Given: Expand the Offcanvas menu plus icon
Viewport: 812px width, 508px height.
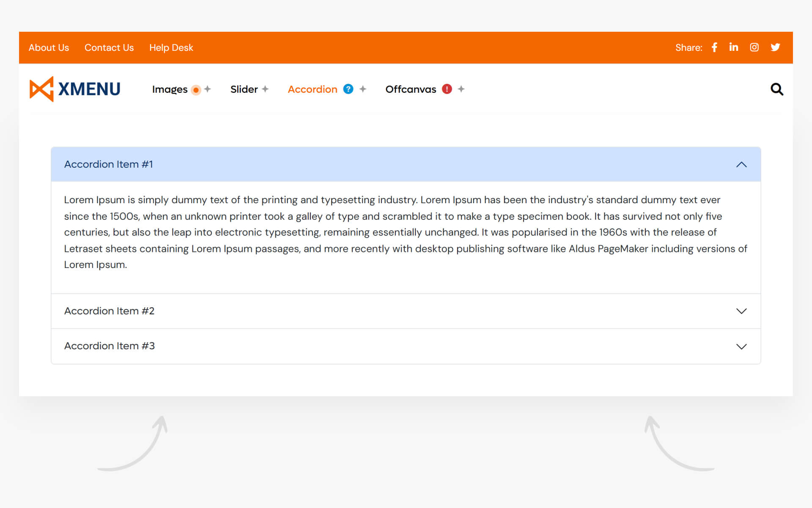Looking at the screenshot, I should [x=461, y=89].
